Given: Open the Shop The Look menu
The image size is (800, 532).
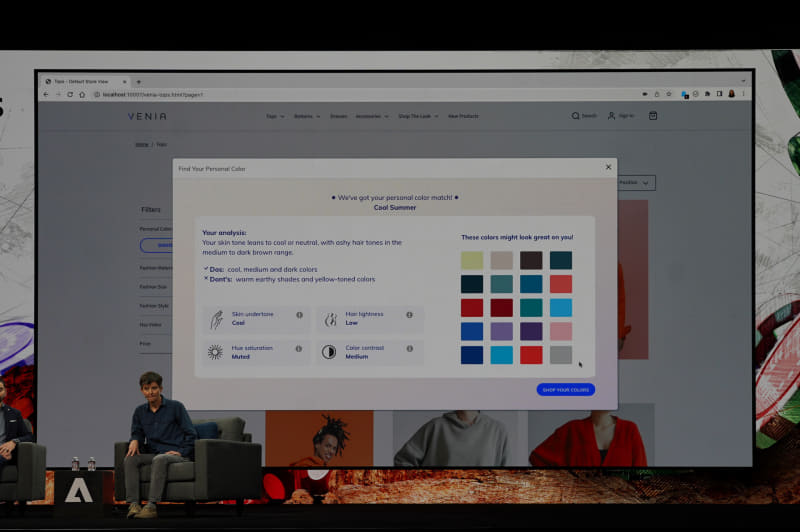Looking at the screenshot, I should 418,116.
